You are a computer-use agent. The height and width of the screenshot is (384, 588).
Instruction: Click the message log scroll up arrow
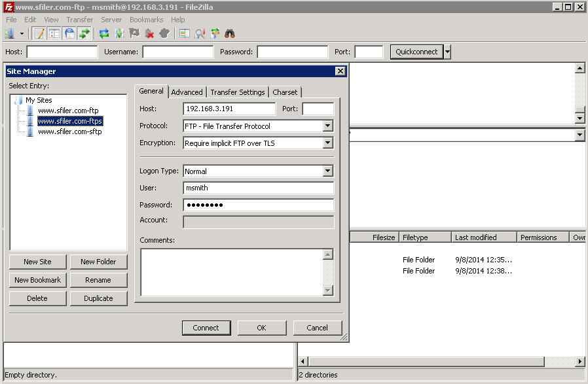pyautogui.click(x=579, y=68)
